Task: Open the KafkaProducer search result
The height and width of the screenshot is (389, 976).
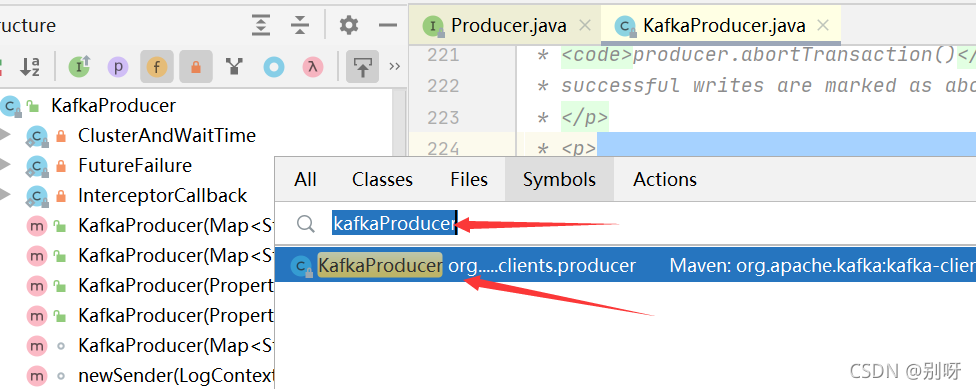Action: pyautogui.click(x=625, y=266)
